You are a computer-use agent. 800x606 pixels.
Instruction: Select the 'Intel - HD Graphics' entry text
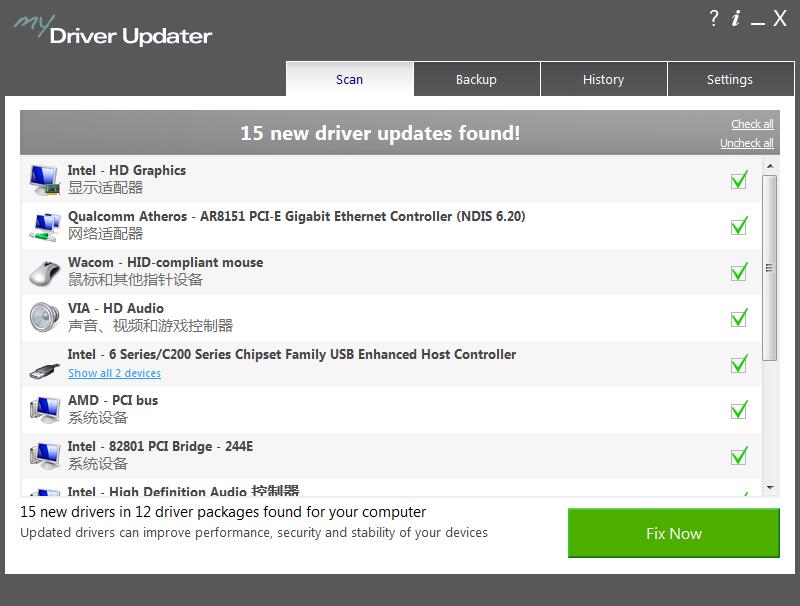(127, 170)
